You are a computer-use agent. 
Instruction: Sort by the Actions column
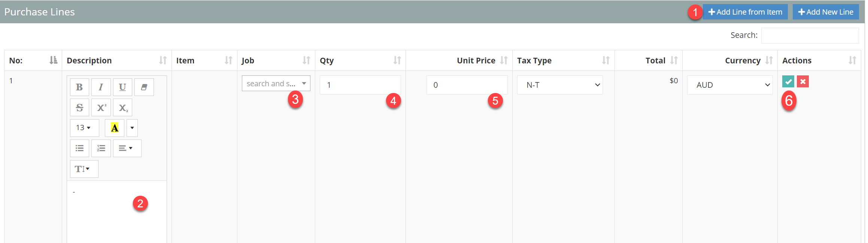point(819,60)
